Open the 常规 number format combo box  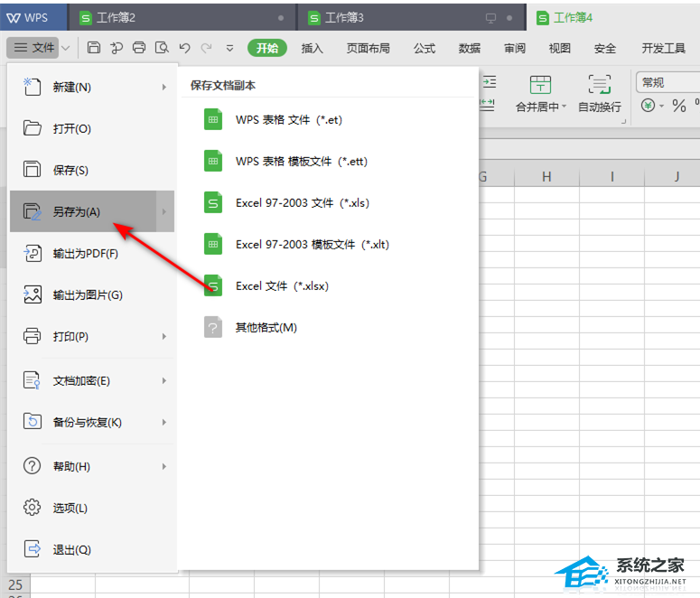click(x=667, y=82)
